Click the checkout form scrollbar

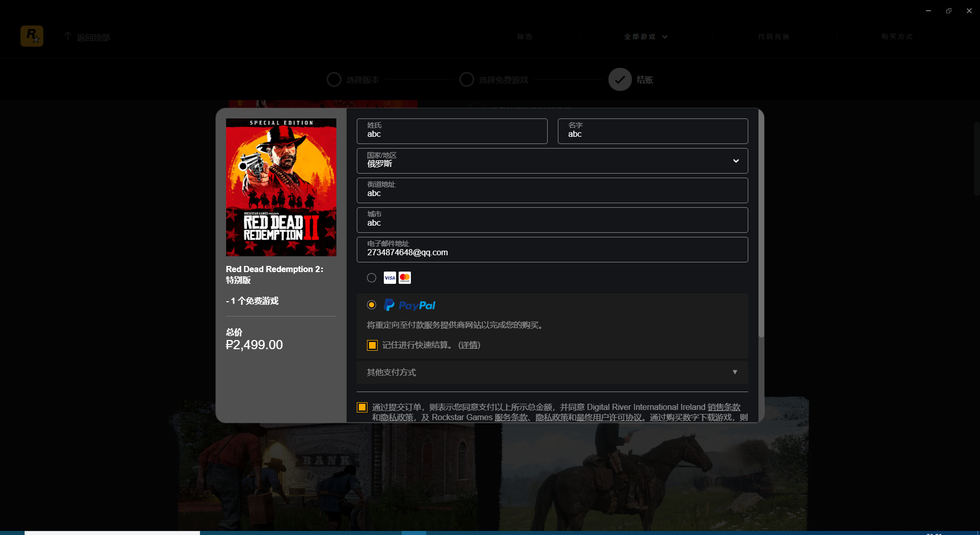pyautogui.click(x=761, y=225)
